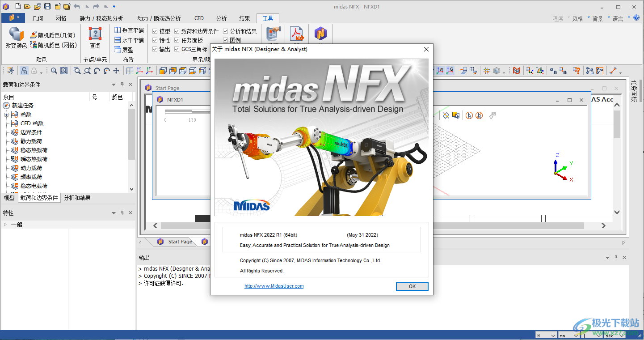Toggle the 特性 checkbox
644x340 pixels.
[155, 40]
